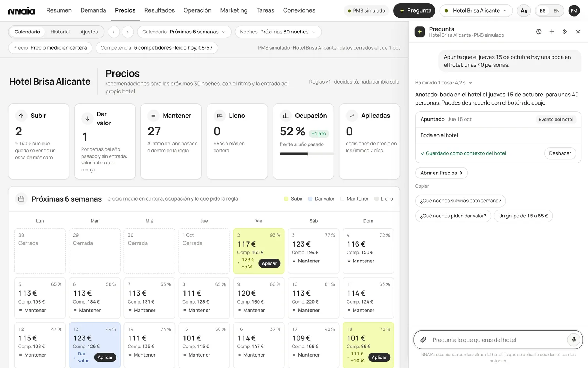This screenshot has height=368, width=588.
Task: Click the microphone voice input icon
Action: coord(574,340)
